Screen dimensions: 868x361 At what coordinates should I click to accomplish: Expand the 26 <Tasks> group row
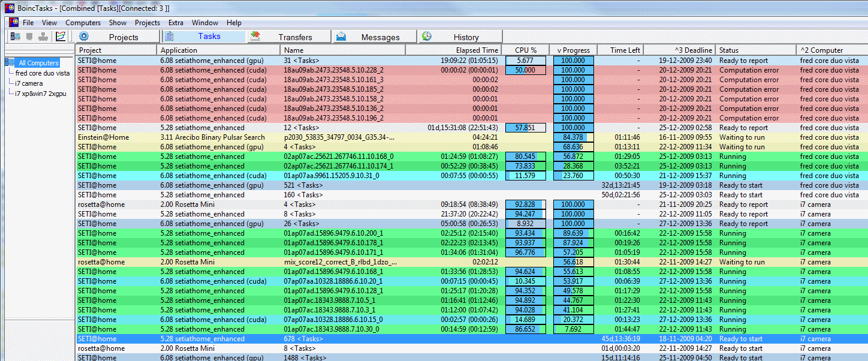click(x=472, y=224)
